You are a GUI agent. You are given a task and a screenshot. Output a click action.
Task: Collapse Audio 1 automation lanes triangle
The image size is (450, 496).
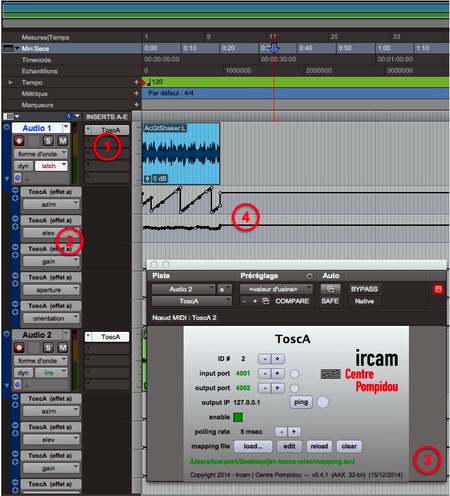pos(7,179)
